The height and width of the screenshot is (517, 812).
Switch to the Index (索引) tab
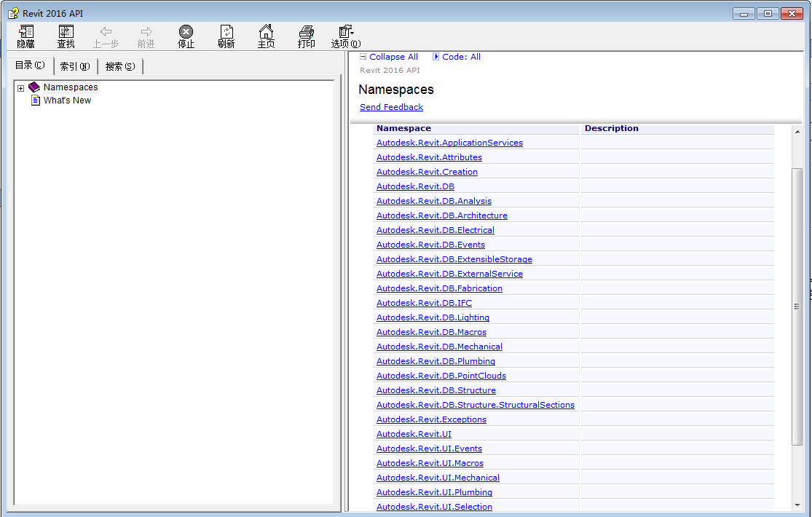coord(75,66)
